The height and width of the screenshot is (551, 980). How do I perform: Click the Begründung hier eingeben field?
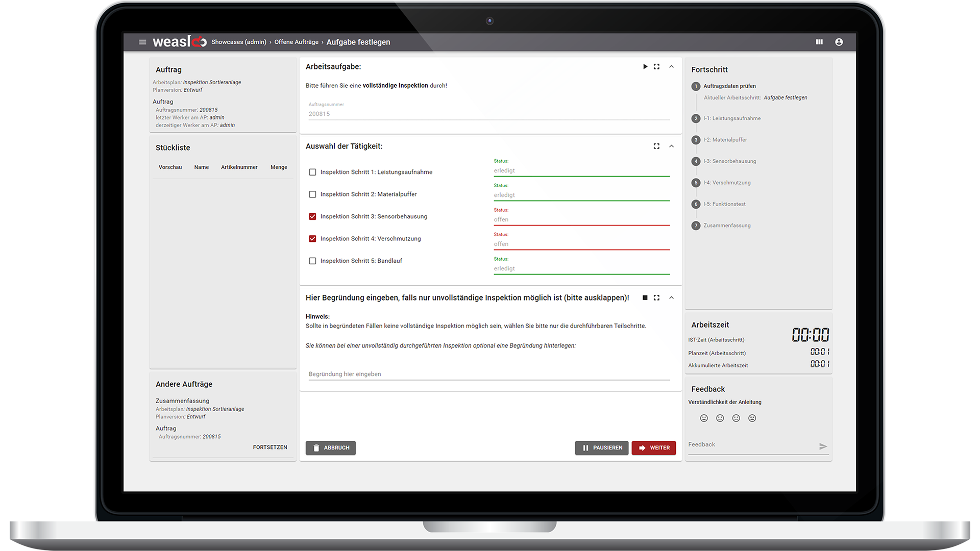click(488, 374)
